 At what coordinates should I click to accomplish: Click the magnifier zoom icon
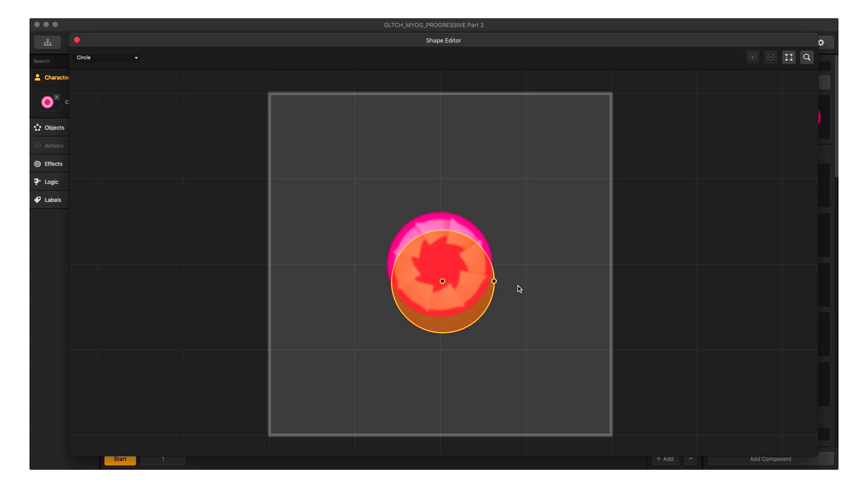pyautogui.click(x=807, y=58)
